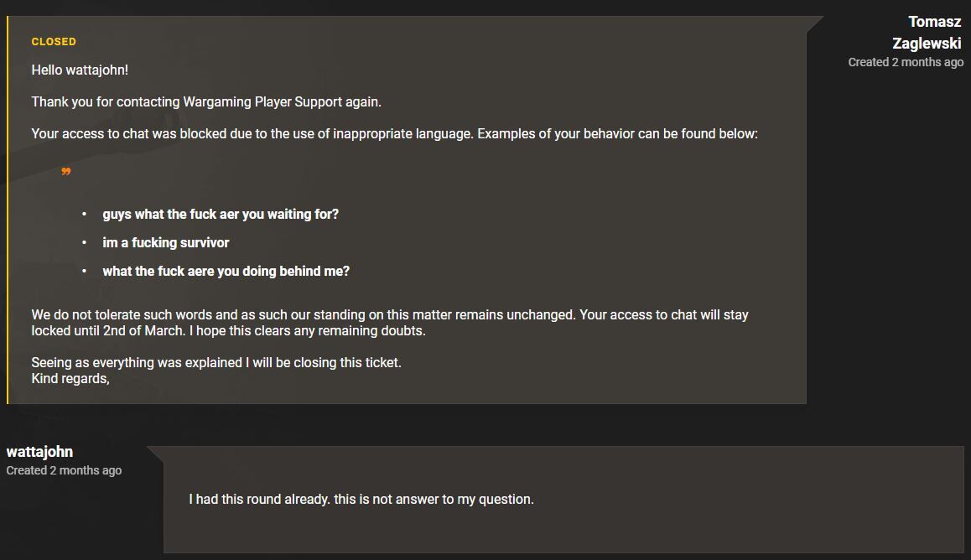
Task: Click the bullet before the 'waiting for?' quote
Action: [x=85, y=214]
